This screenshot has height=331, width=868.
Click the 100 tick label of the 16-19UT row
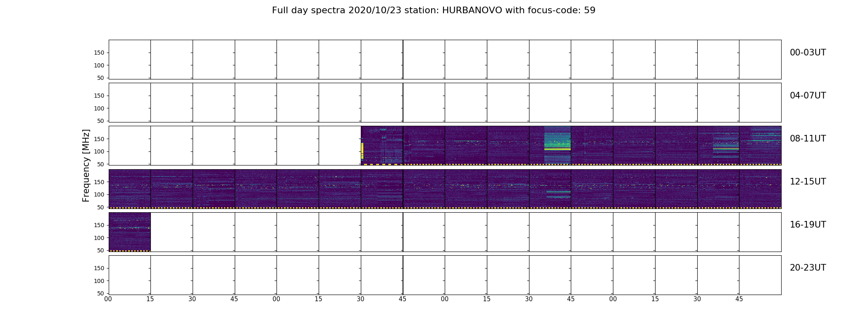pyautogui.click(x=99, y=238)
